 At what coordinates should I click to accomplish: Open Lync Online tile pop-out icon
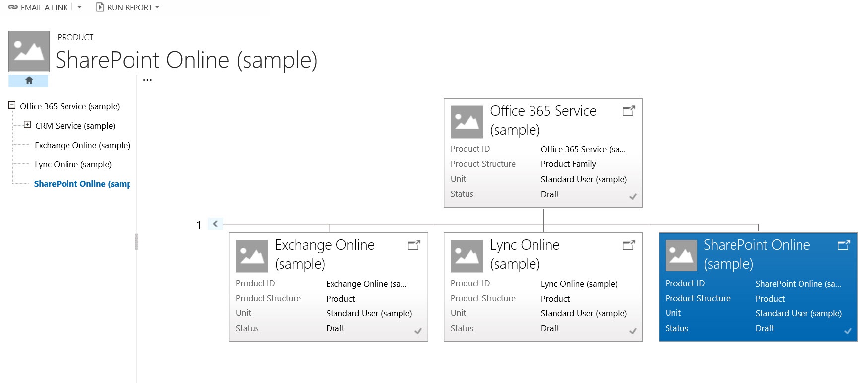628,245
